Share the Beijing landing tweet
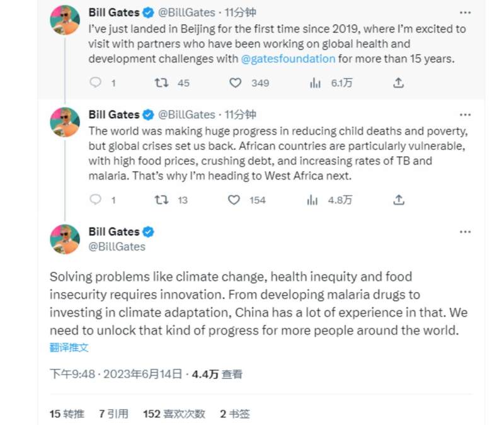 tap(398, 83)
